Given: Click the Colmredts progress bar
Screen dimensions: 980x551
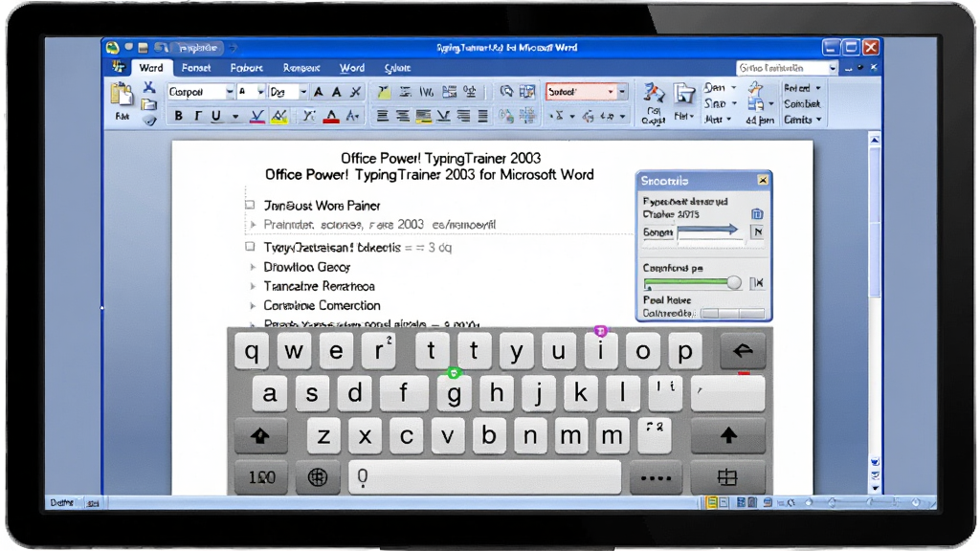Looking at the screenshot, I should [x=732, y=313].
